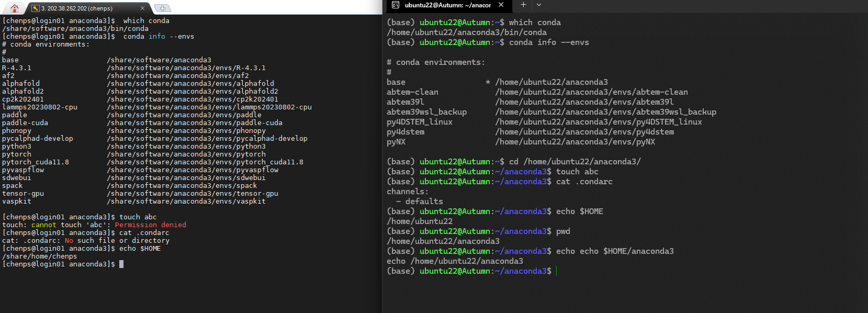Open the Windows Terminal profile dropdown chevron

(x=539, y=5)
